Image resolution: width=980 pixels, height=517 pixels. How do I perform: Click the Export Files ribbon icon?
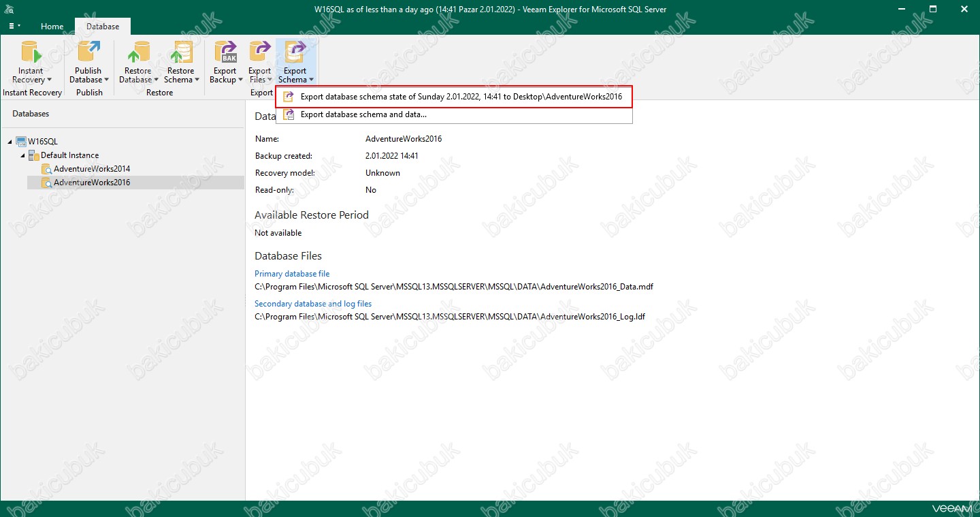259,52
